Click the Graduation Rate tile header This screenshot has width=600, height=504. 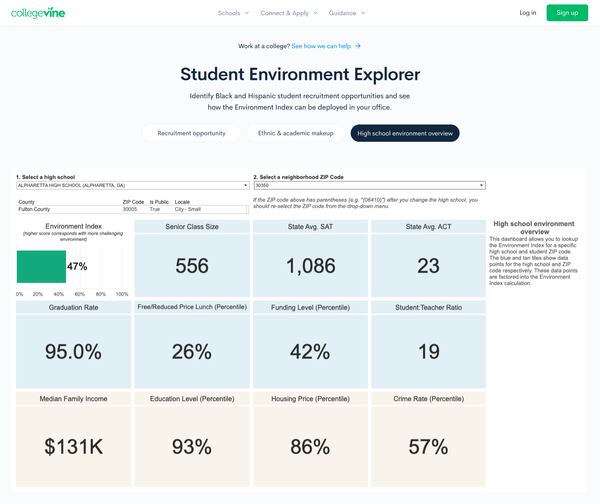(73, 307)
